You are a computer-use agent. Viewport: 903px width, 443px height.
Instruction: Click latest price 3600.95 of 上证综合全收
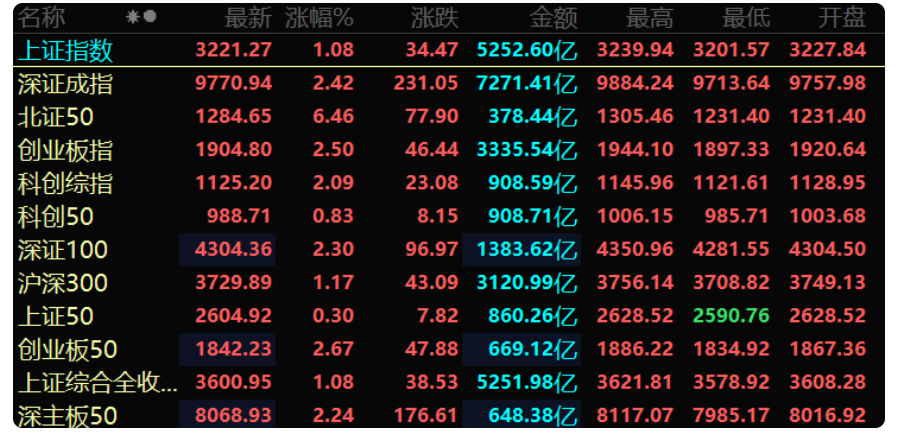[x=233, y=382]
